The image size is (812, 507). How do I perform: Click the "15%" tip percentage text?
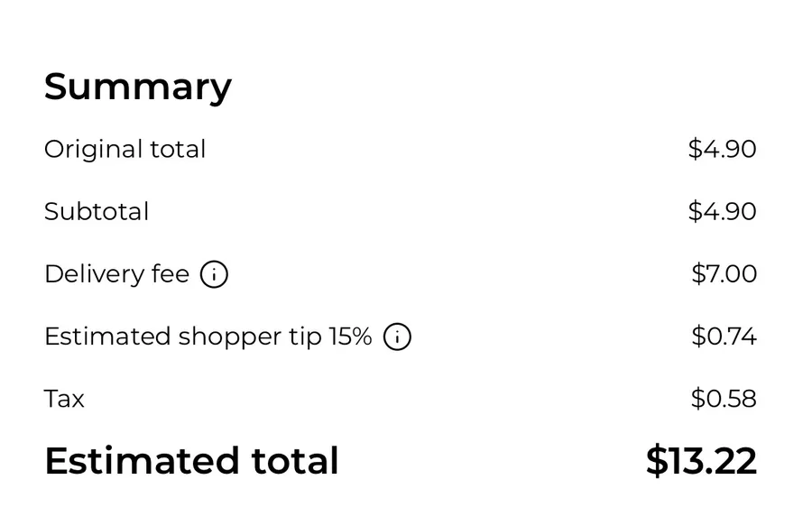point(350,336)
